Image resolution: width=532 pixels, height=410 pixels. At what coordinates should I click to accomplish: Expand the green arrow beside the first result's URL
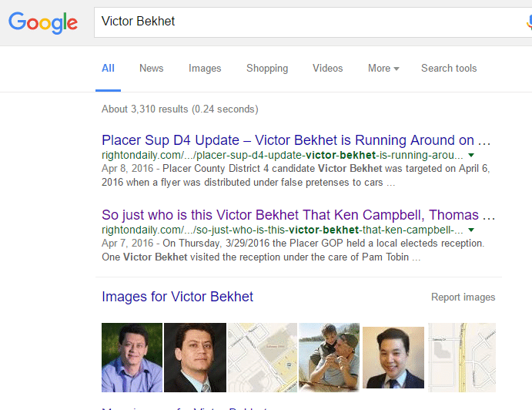(470, 155)
